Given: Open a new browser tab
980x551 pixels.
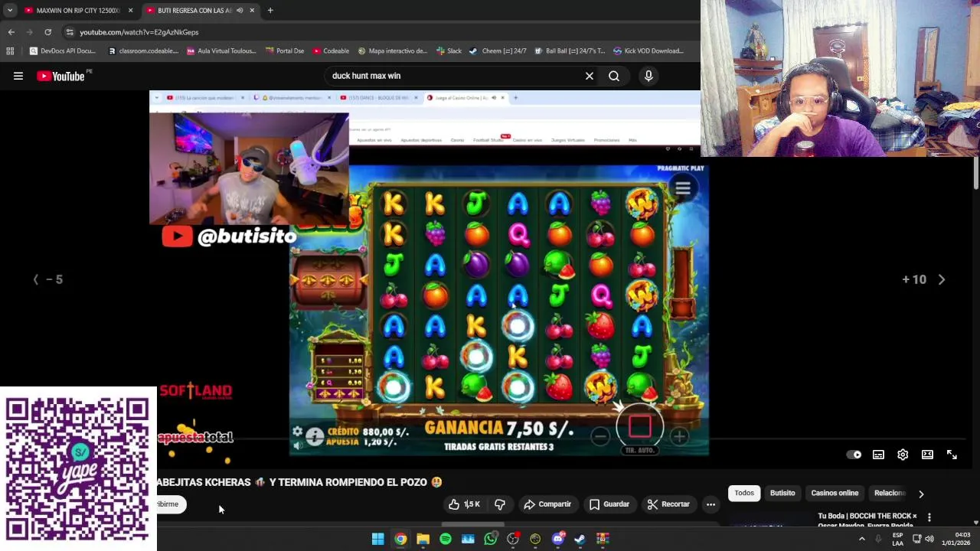Looking at the screenshot, I should pyautogui.click(x=270, y=11).
